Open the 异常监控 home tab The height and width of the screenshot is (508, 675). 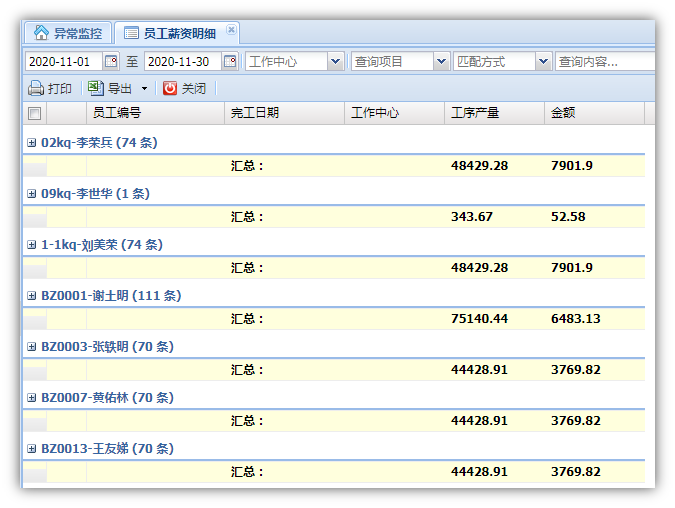(68, 33)
